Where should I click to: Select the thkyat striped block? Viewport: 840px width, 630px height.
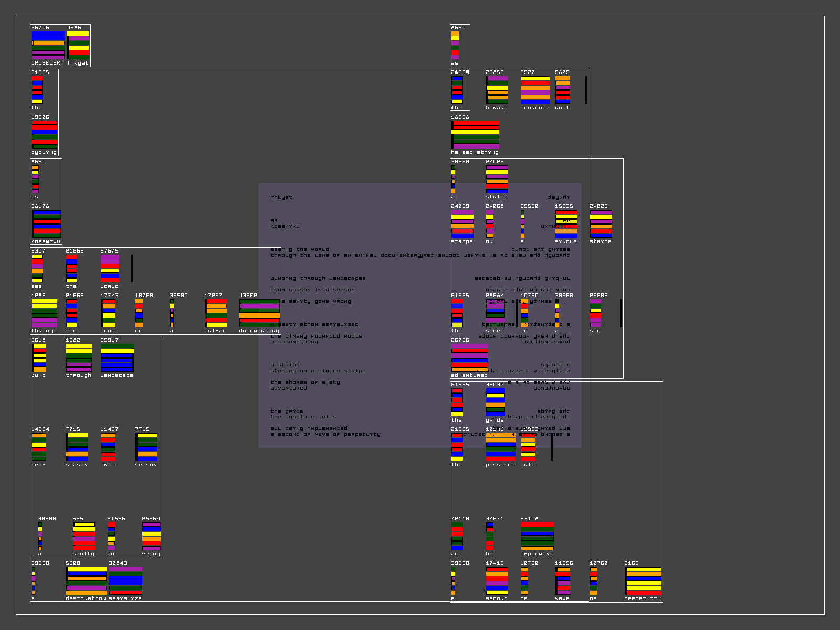click(78, 45)
